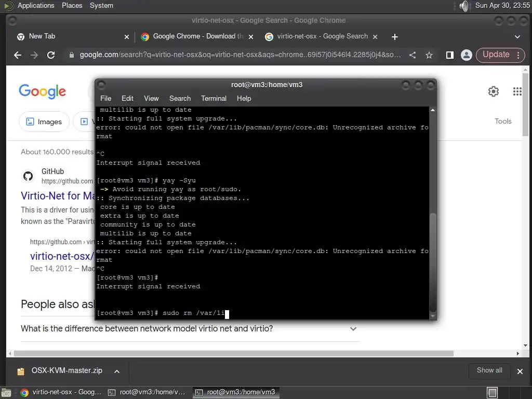Click the Chrome page horizontal scrollbar
The image size is (532, 399).
coord(233,353)
